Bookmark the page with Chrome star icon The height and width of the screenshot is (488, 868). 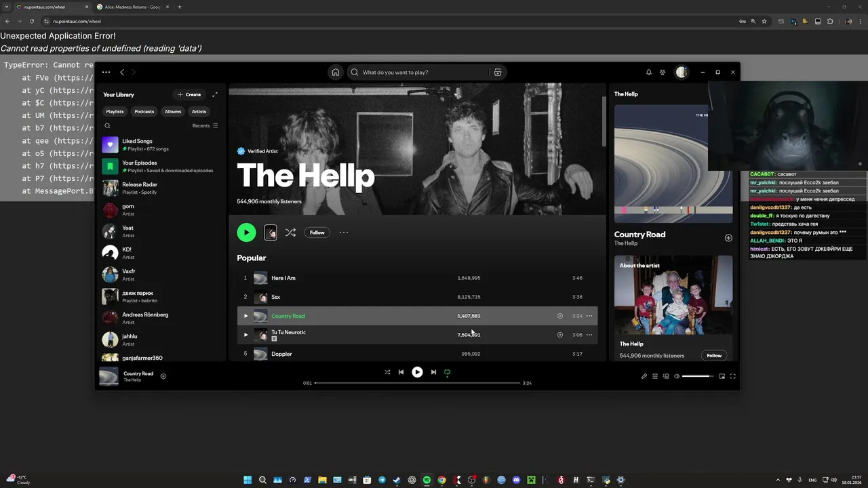[x=764, y=21]
